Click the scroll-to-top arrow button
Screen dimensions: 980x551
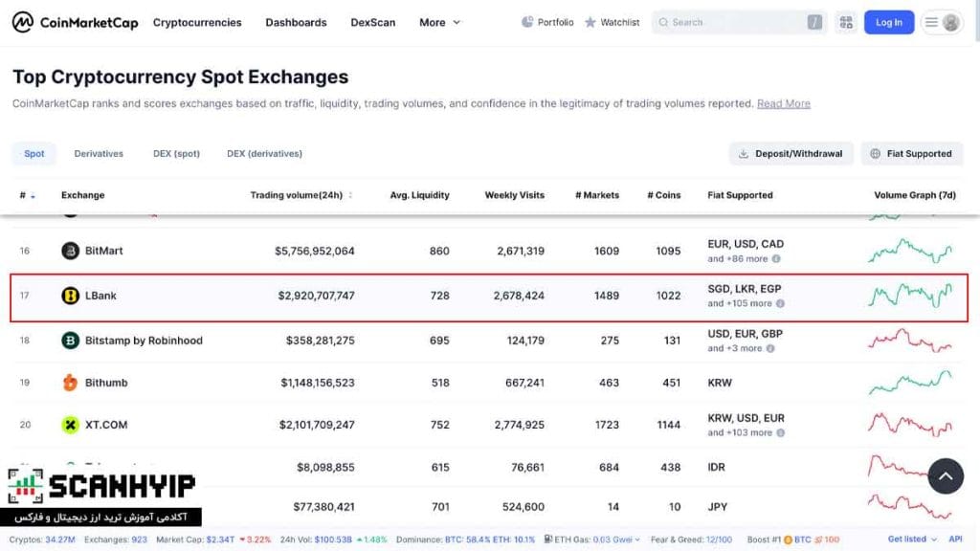click(946, 476)
